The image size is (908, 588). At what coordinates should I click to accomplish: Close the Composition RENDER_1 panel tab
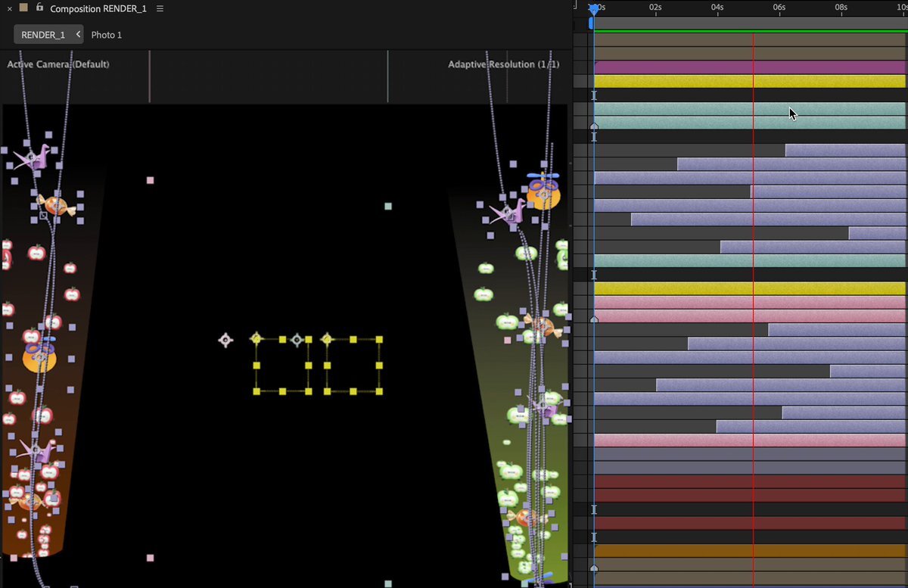point(9,8)
